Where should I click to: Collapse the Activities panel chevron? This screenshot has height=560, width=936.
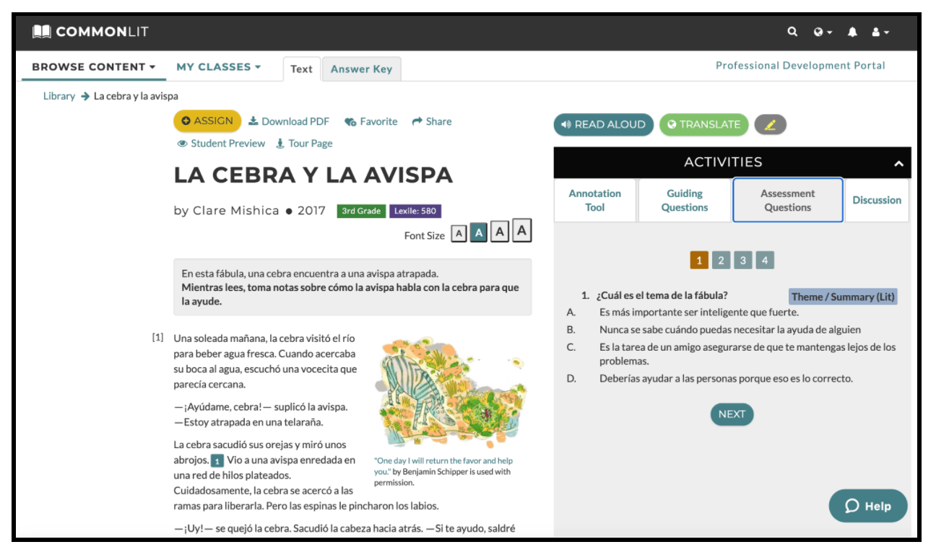click(898, 164)
